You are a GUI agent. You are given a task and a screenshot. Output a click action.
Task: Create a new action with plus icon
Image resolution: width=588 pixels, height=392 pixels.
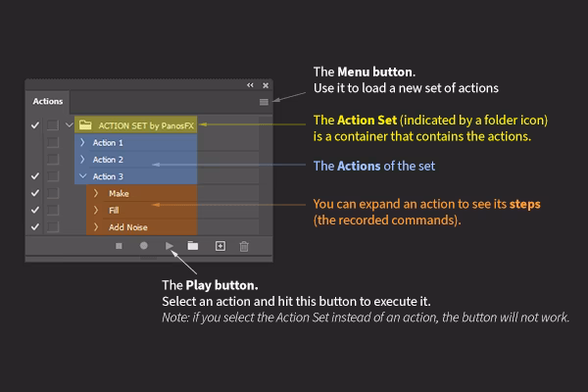tap(220, 246)
